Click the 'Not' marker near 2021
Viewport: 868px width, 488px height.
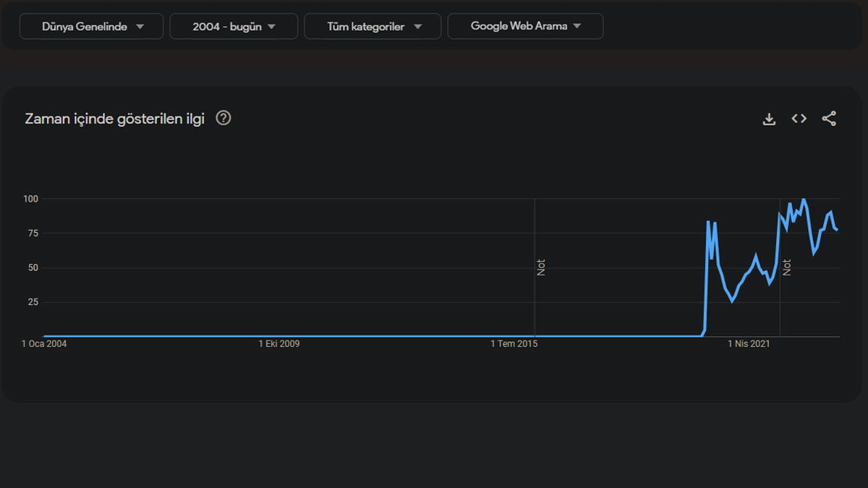tap(787, 267)
